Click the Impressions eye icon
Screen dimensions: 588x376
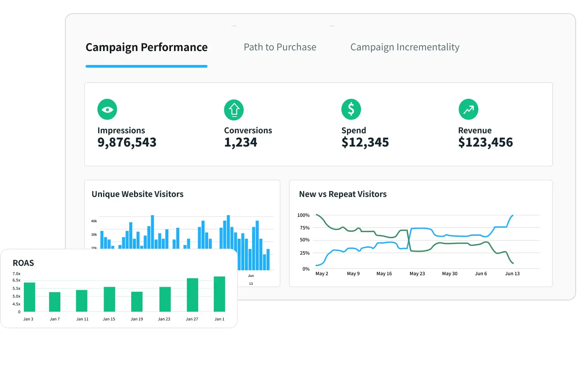(107, 109)
